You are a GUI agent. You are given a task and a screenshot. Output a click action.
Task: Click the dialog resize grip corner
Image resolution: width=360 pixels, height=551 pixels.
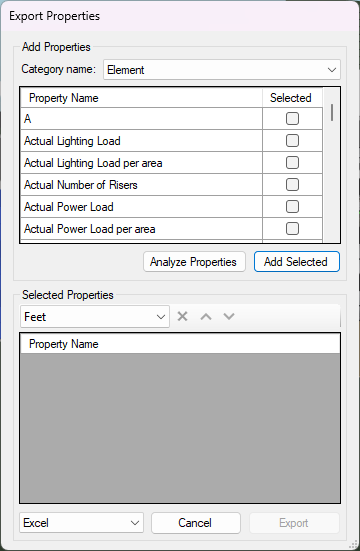pyautogui.click(x=354, y=545)
